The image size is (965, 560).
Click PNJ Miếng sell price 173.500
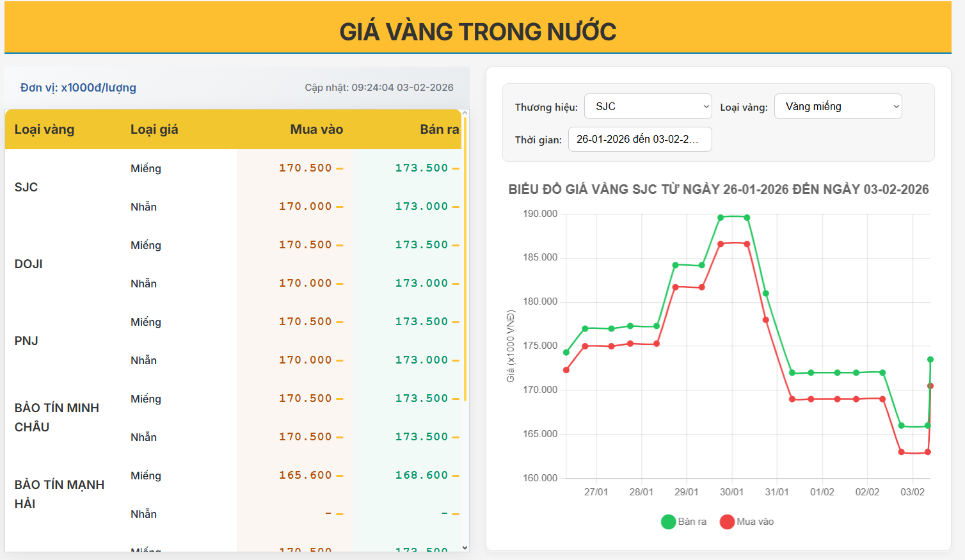click(422, 321)
